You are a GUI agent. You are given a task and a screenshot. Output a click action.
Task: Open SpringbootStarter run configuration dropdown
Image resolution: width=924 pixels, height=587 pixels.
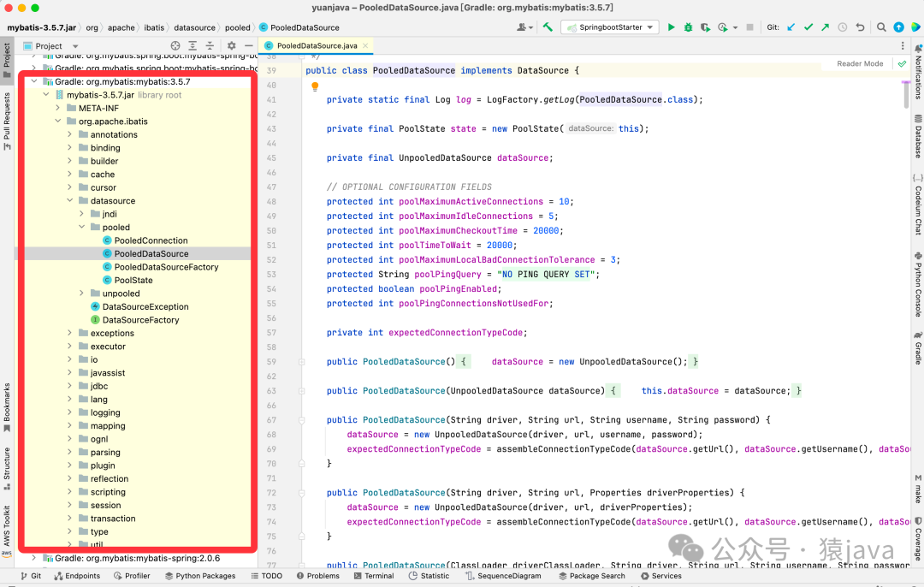click(x=611, y=27)
